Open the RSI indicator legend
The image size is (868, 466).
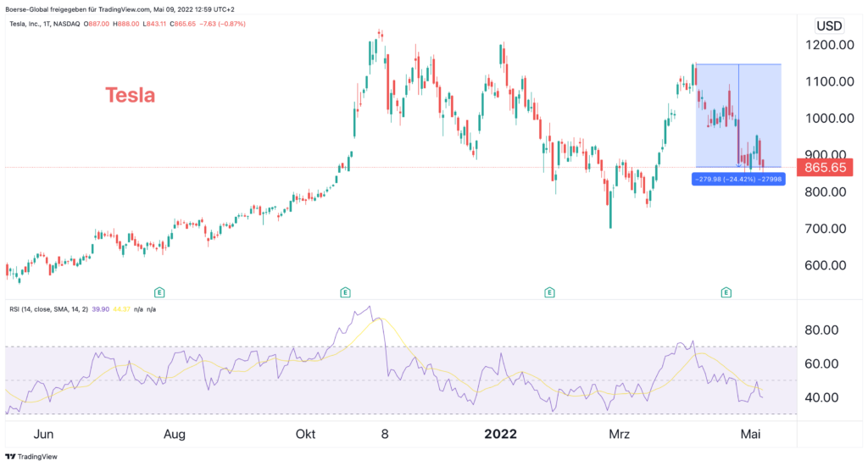48,309
